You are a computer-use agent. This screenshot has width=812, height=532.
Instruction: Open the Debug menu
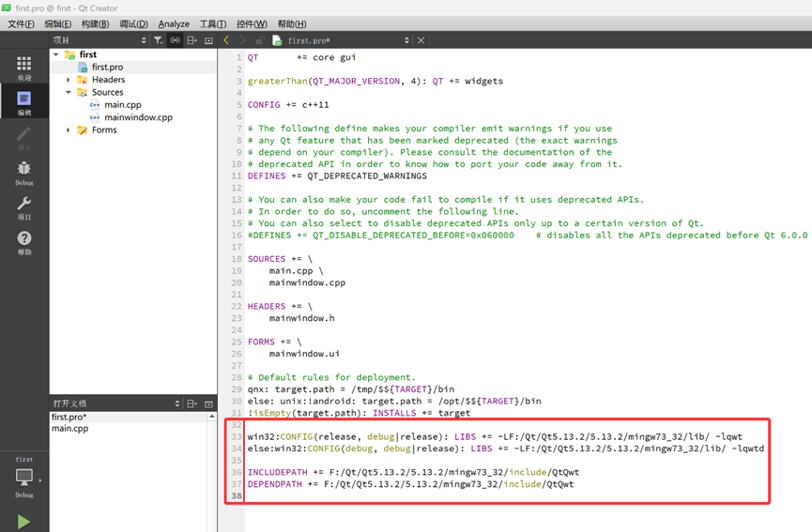click(133, 23)
